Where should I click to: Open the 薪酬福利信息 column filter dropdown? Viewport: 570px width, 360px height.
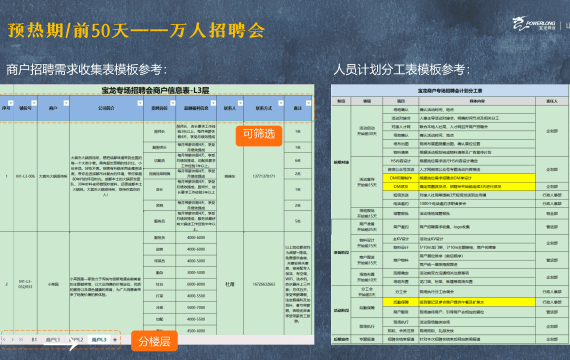tap(213, 103)
